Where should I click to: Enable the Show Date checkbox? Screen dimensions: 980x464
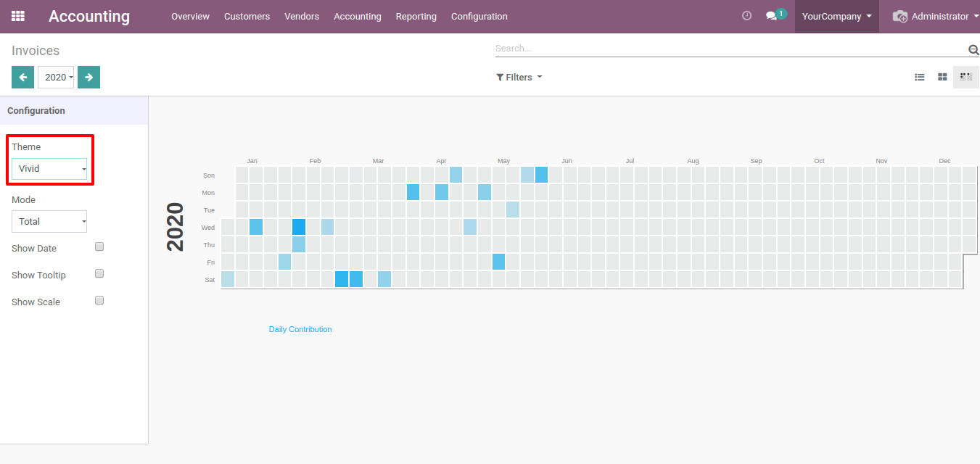[99, 246]
